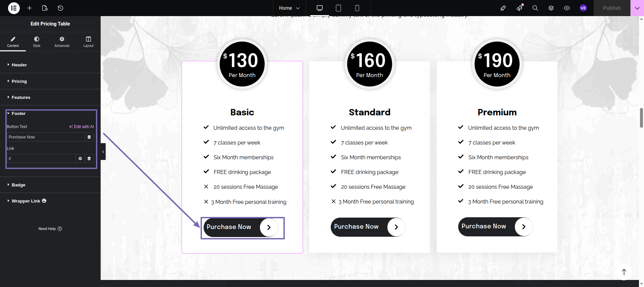Click the Button Text input field
Screen dimensions: 644x287
pos(46,137)
